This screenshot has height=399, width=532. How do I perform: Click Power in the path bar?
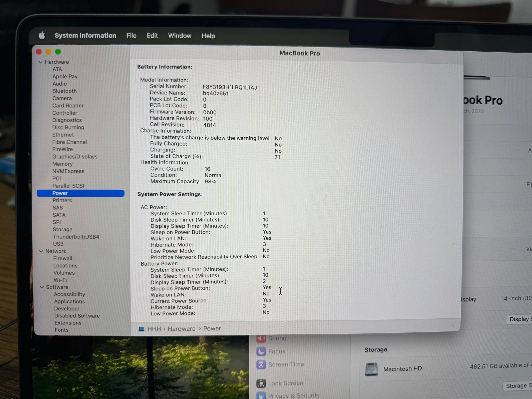click(x=212, y=328)
